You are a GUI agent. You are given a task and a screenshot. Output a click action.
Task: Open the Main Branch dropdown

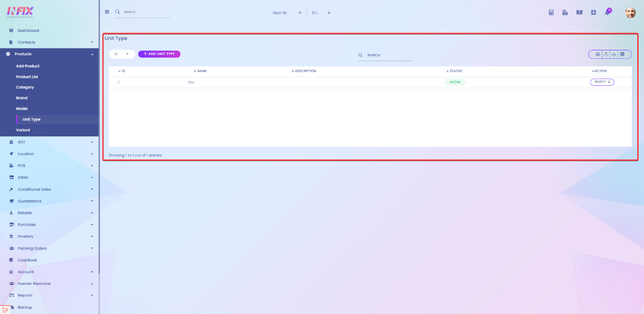(x=287, y=13)
